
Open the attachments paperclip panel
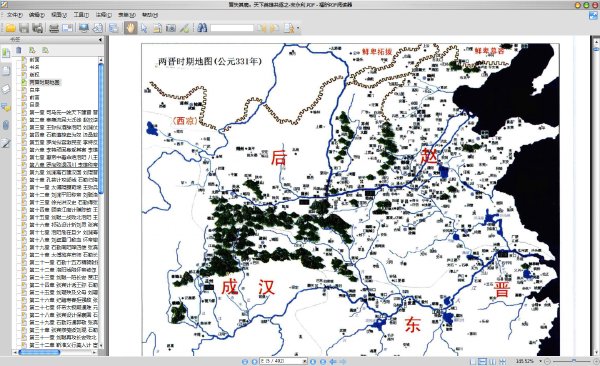tap(6, 125)
